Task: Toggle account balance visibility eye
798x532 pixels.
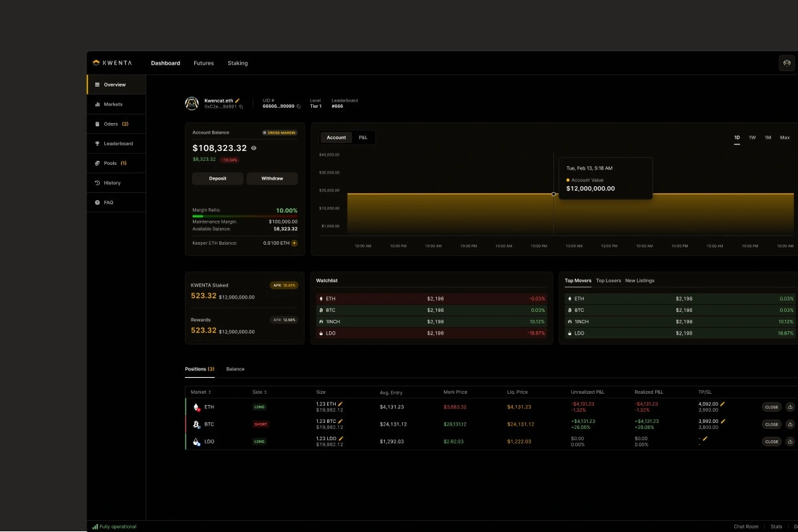Action: [x=254, y=148]
